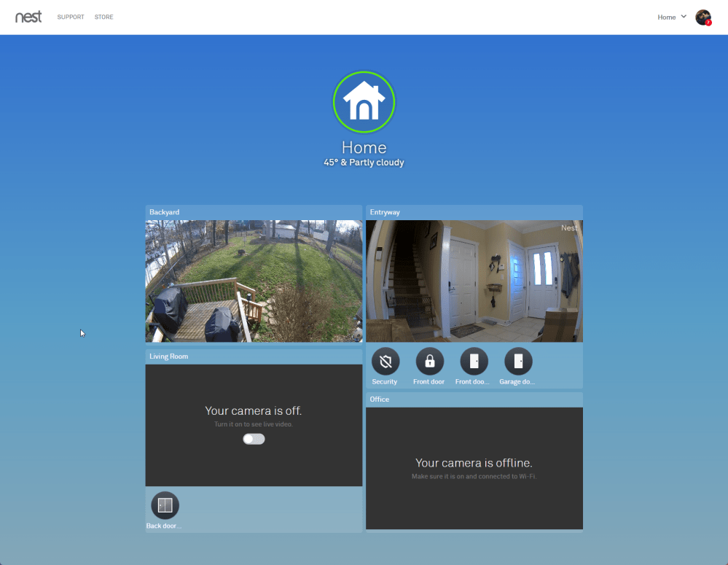
Task: Open the Front door sensor icon
Action: point(474,361)
